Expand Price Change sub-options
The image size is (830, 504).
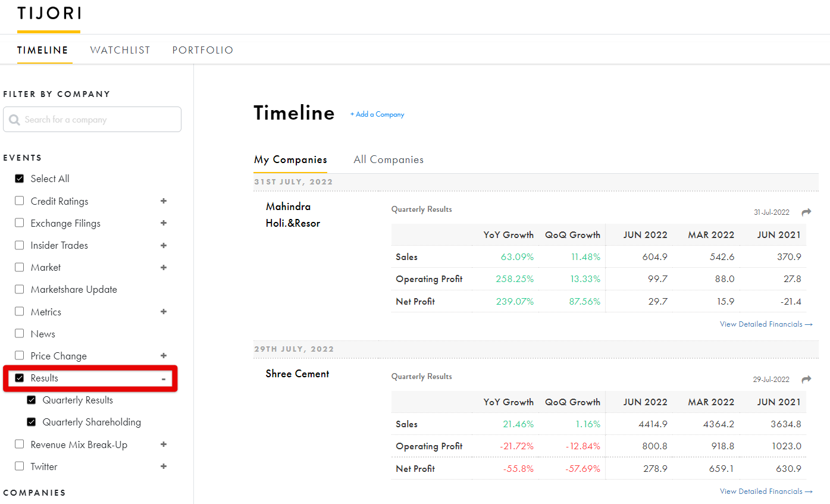coord(164,356)
